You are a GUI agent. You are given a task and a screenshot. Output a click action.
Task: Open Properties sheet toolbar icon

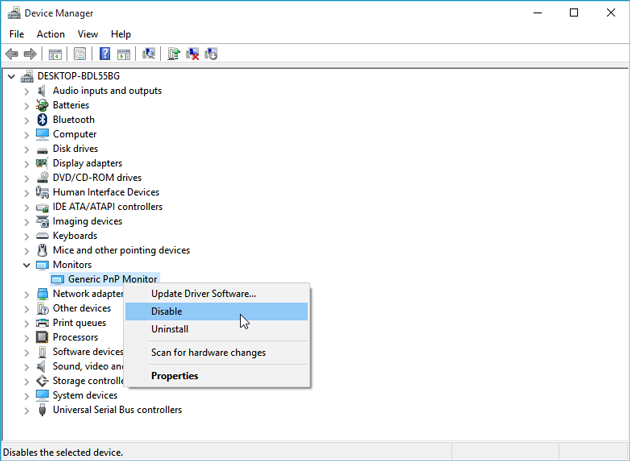(80, 54)
